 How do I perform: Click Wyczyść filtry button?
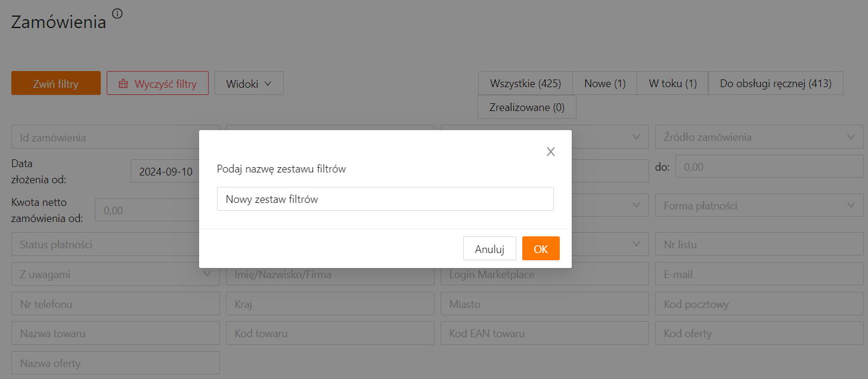coord(157,84)
